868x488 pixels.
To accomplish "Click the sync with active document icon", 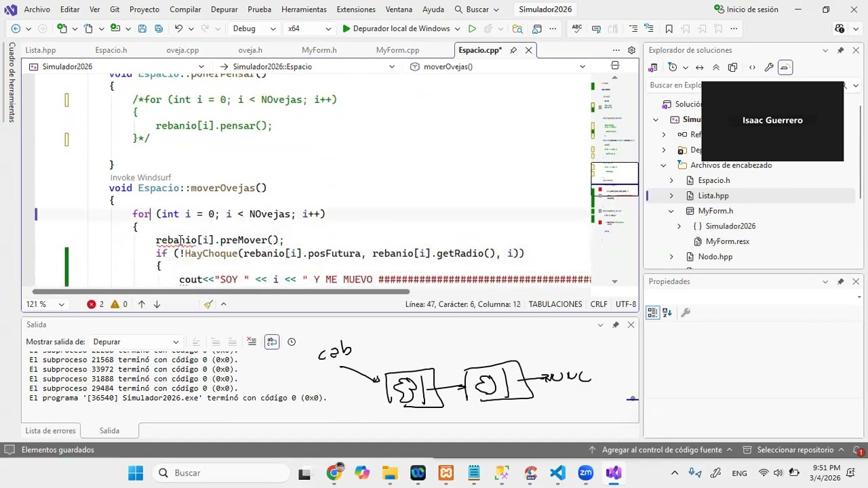I will (699, 67).
